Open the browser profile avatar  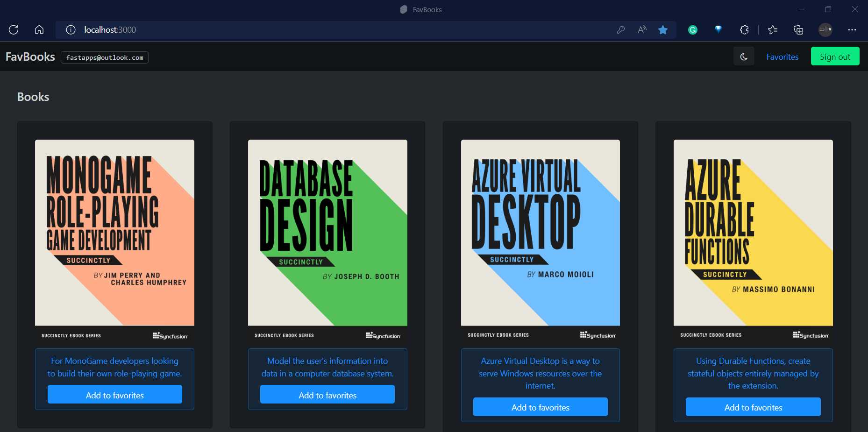(x=825, y=29)
